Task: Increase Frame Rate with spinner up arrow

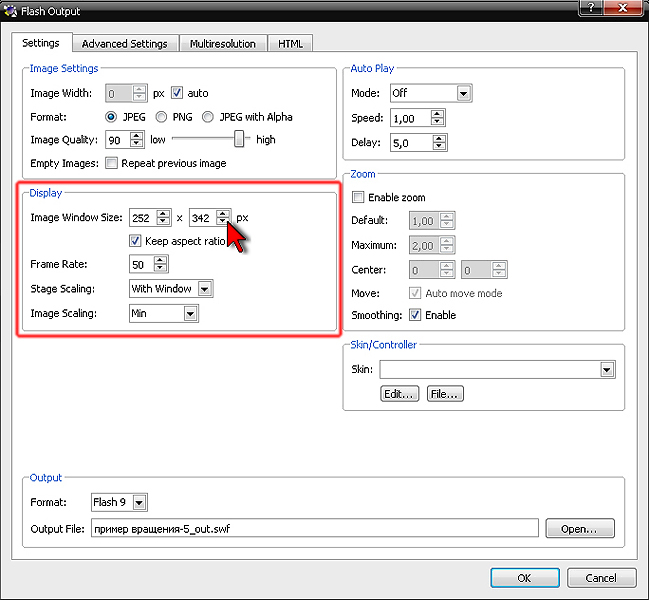Action: [160, 260]
